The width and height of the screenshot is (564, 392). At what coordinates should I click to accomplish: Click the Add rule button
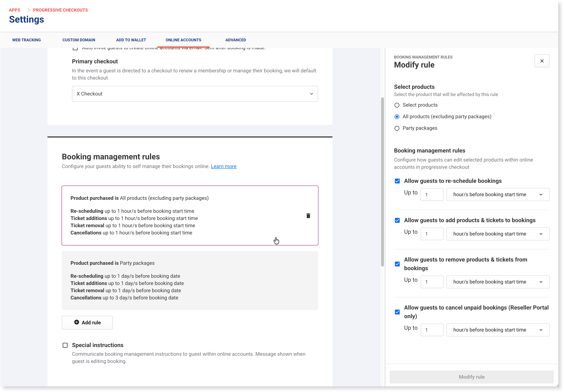[87, 323]
